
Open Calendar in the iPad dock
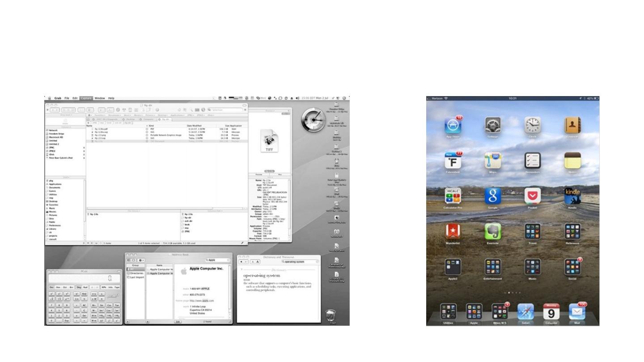click(551, 312)
